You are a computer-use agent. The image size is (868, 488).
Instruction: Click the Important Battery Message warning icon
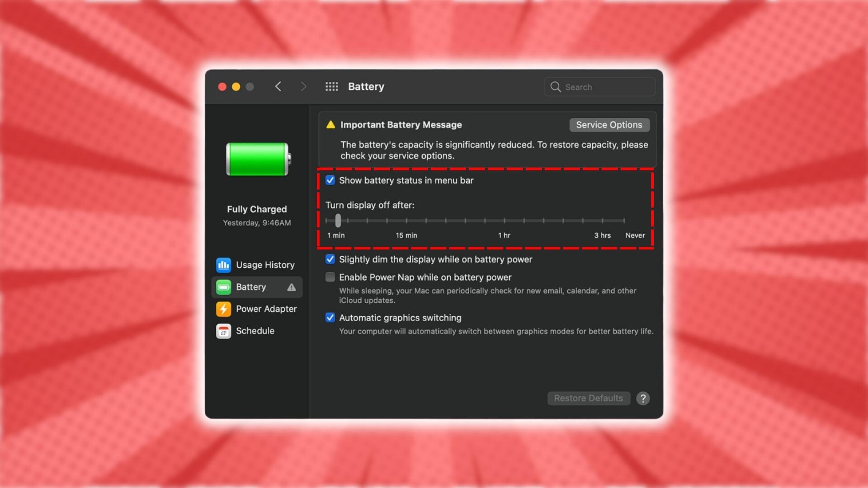tap(330, 125)
